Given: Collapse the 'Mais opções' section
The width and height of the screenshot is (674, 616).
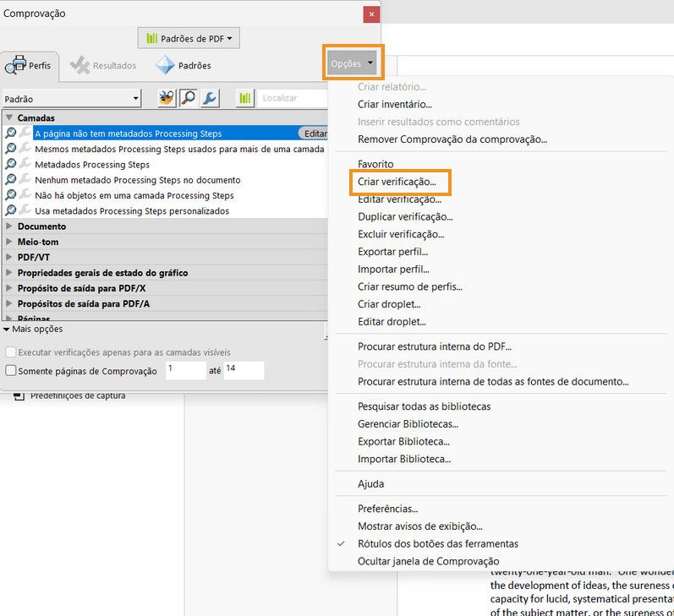Looking at the screenshot, I should coord(7,329).
